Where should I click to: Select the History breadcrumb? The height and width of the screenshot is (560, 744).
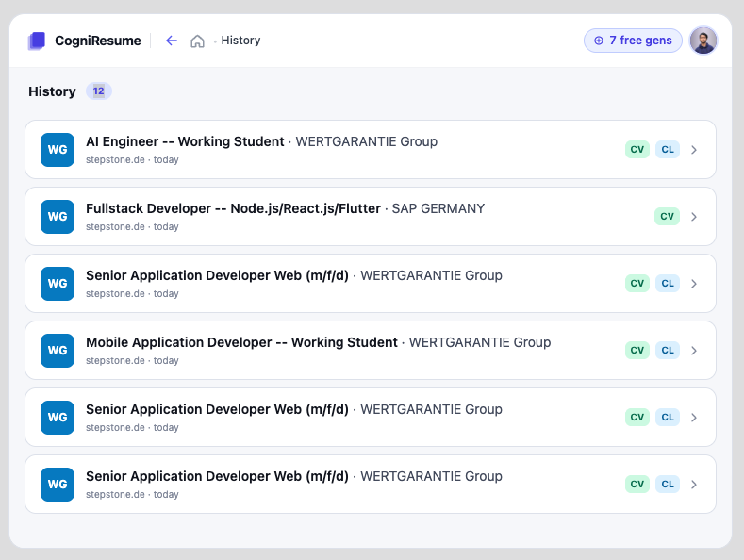tap(240, 41)
